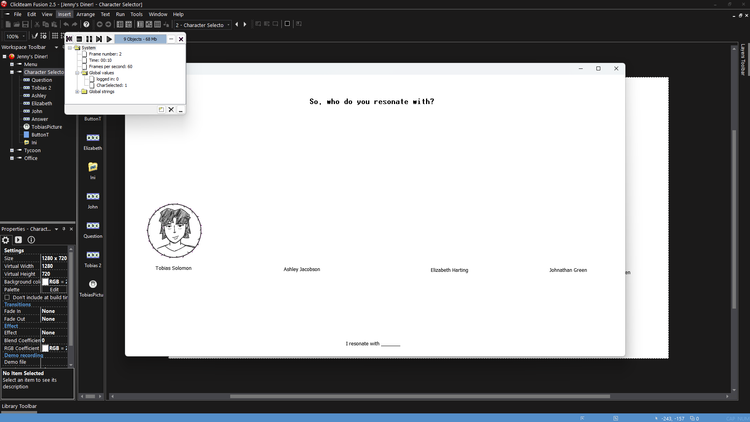Open the Edit menu

[x=32, y=14]
